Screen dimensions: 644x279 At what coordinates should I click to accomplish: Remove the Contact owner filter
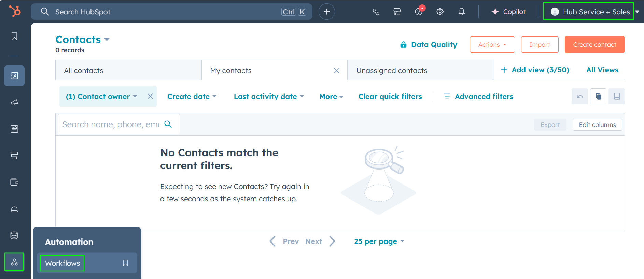coord(150,97)
